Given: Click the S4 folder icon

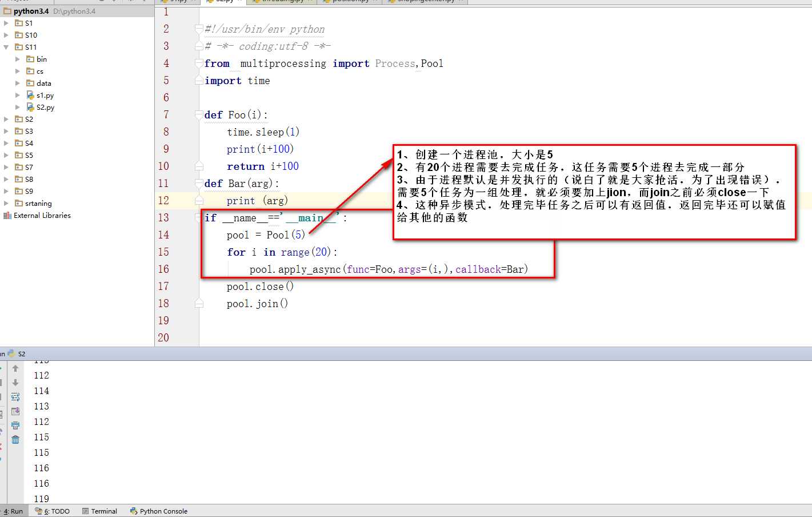Looking at the screenshot, I should click(19, 143).
